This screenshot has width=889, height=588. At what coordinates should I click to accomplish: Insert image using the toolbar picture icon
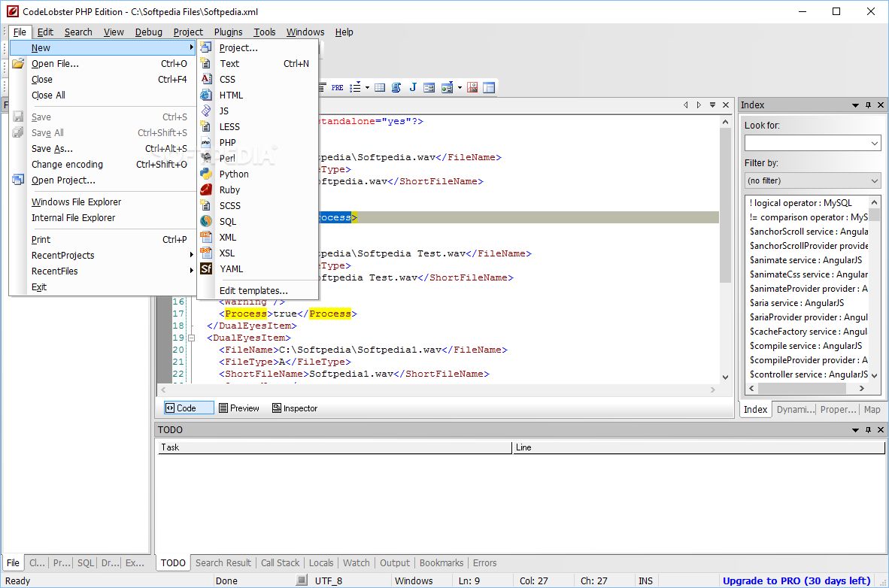(472, 87)
